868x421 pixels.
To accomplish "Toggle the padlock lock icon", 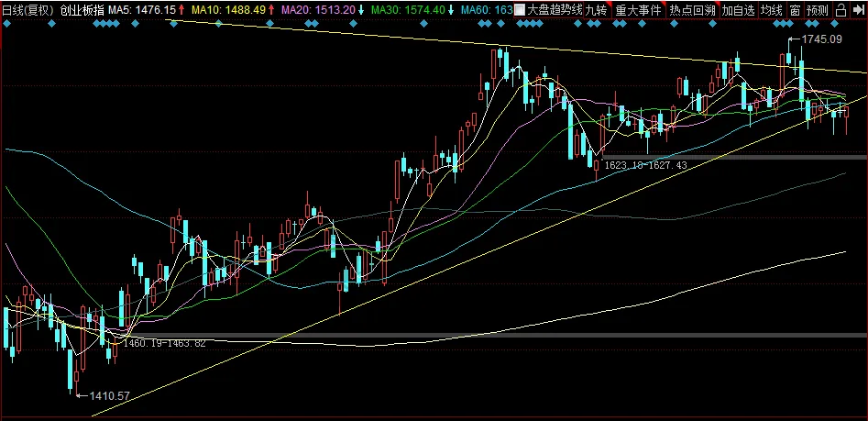I will [841, 10].
